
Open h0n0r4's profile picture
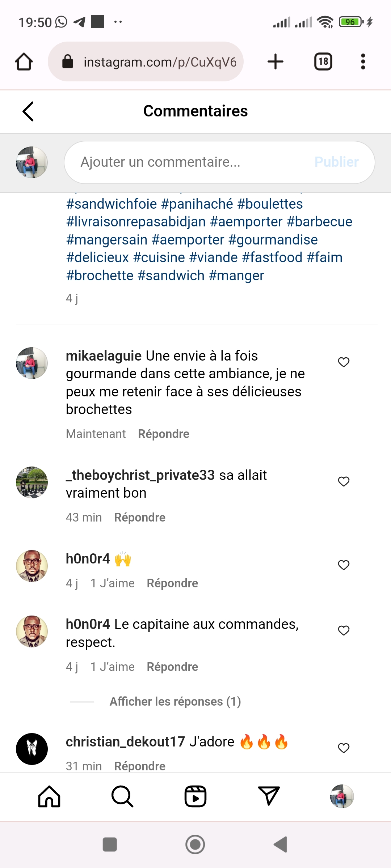pos(32,566)
